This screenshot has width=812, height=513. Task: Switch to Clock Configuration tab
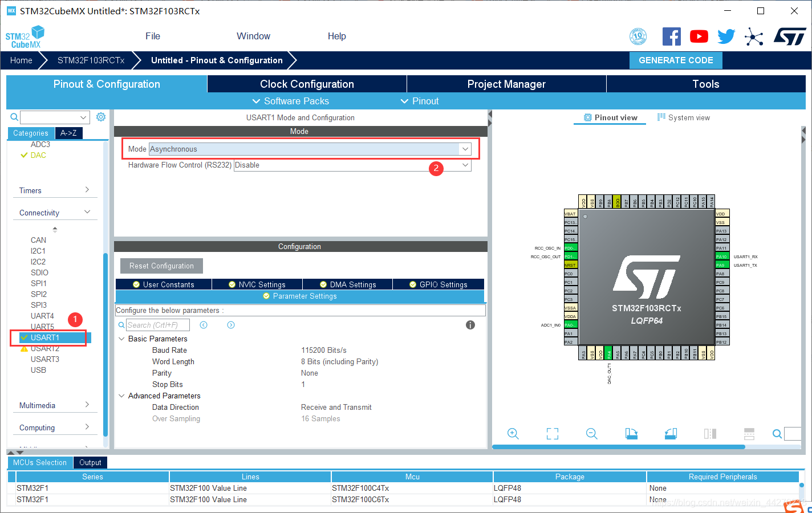307,84
